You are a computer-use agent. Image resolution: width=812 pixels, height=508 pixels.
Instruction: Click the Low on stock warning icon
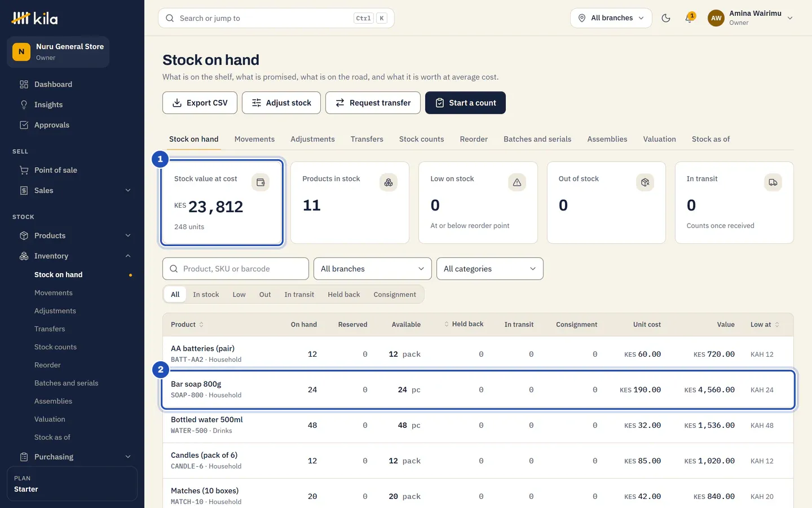click(517, 182)
